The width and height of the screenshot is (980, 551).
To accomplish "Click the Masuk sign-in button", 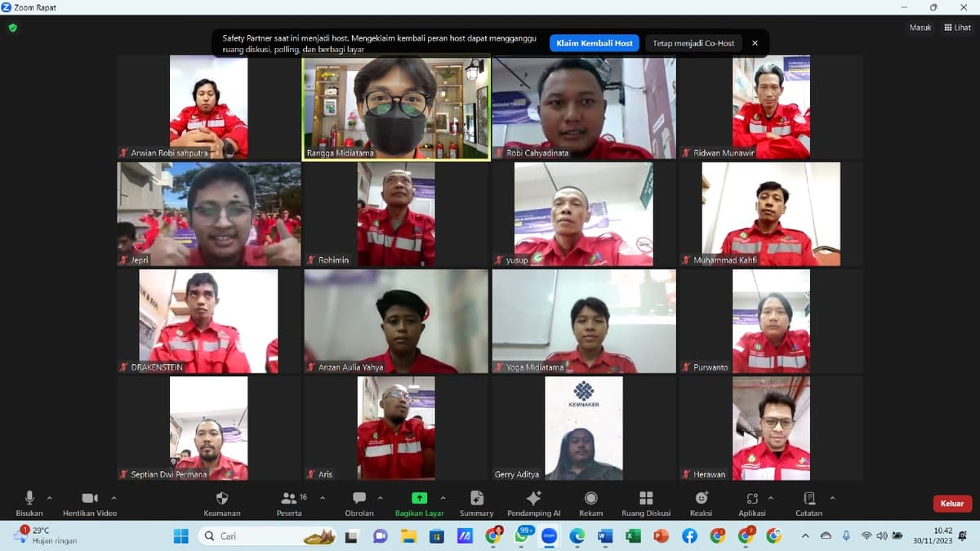I will (x=920, y=28).
